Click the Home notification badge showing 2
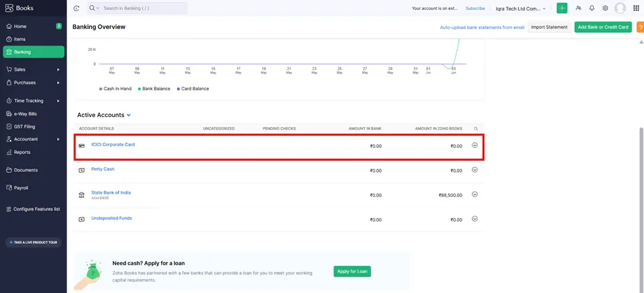The width and height of the screenshot is (644, 293). point(59,26)
